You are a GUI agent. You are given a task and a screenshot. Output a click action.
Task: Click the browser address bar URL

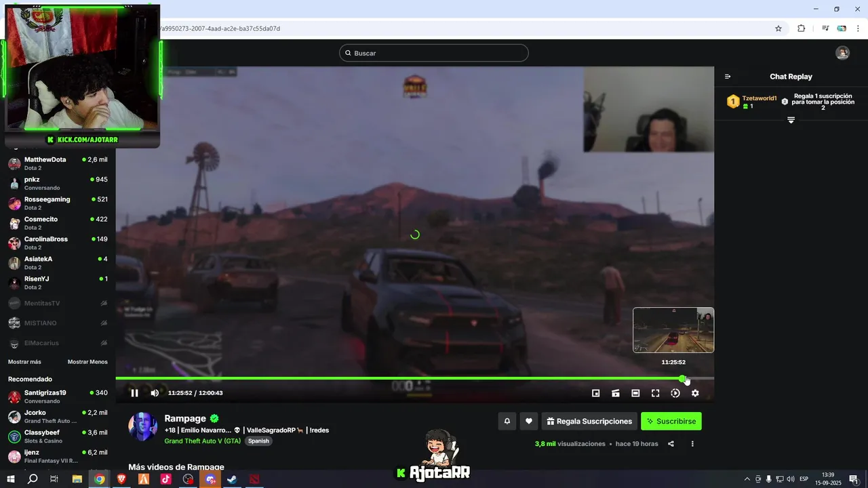(219, 28)
